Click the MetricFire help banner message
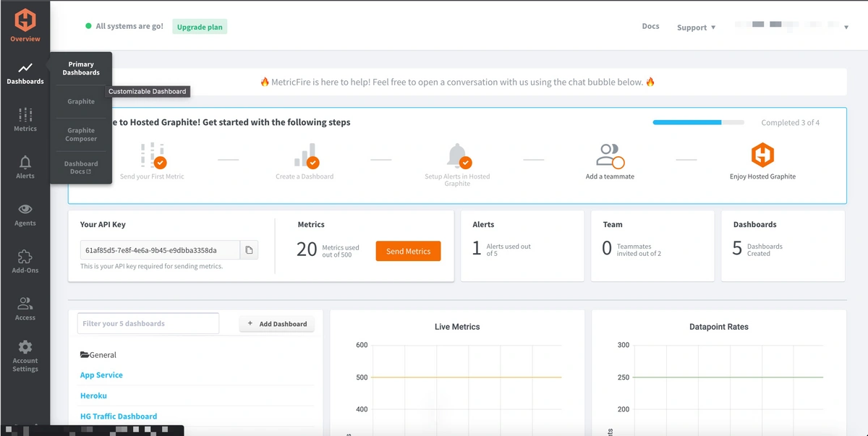 pyautogui.click(x=457, y=82)
